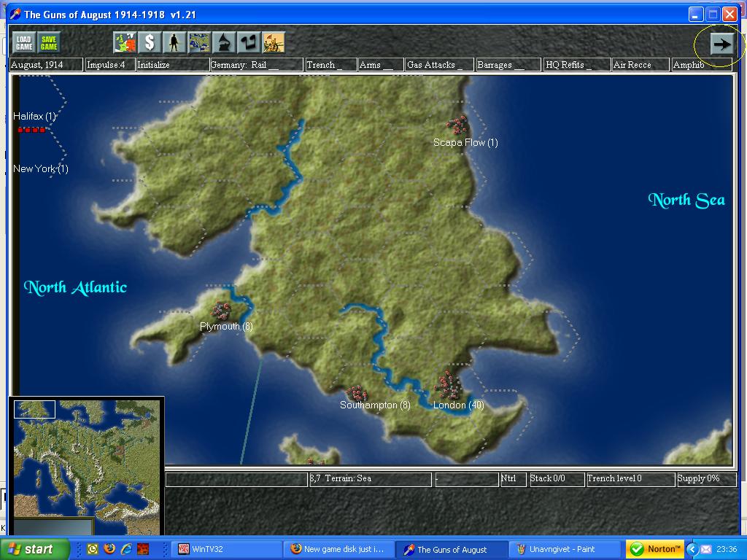Open the Windows Start button

[x=34, y=549]
